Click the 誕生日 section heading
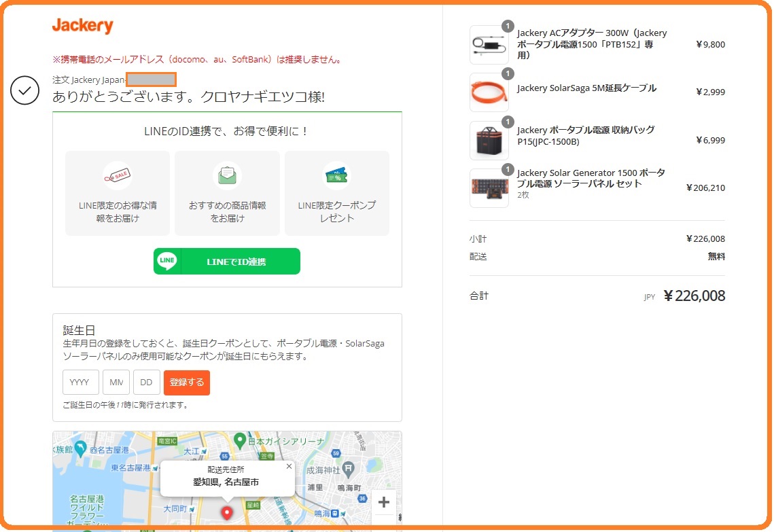Viewport: 774px width, 532px height. [x=79, y=330]
